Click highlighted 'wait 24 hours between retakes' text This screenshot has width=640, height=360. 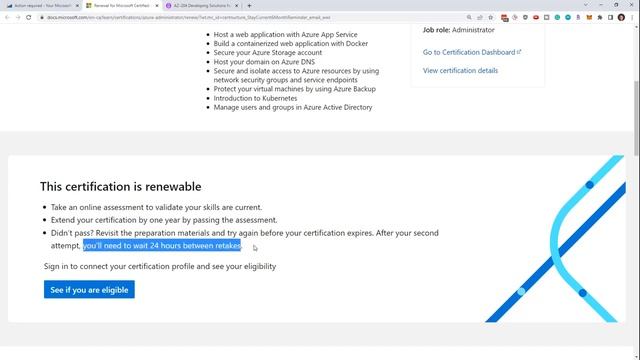(162, 246)
